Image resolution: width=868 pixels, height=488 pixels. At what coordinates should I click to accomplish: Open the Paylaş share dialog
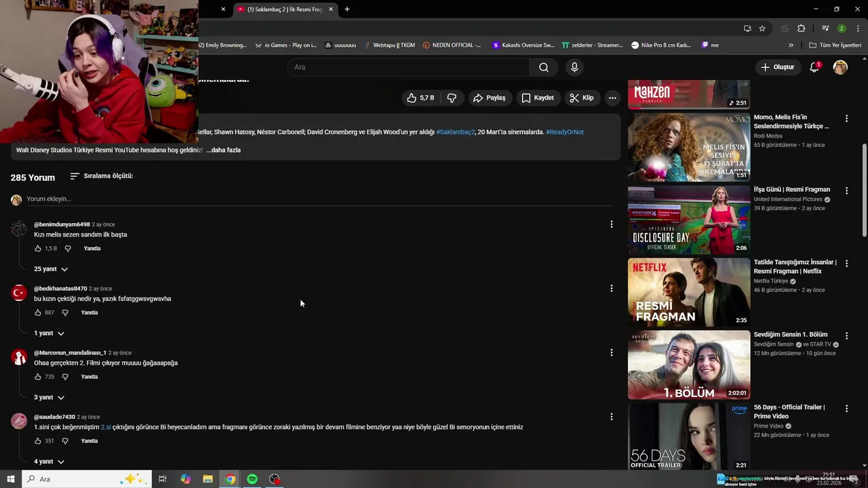click(489, 98)
